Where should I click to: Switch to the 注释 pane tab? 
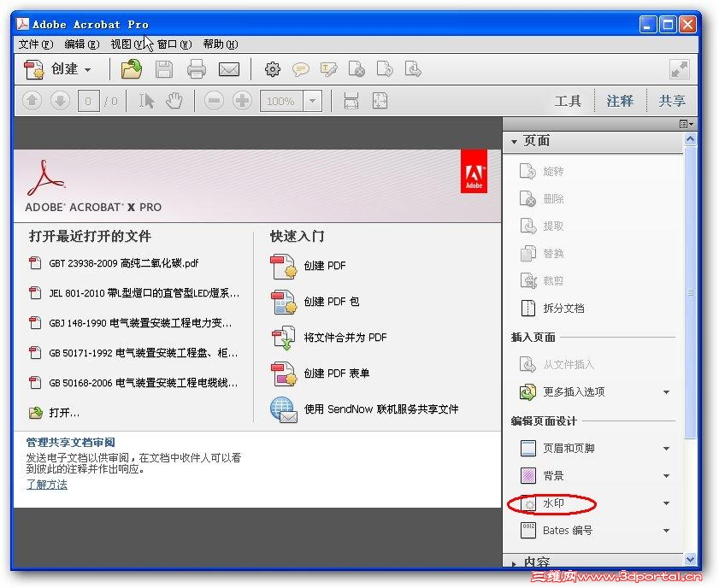[x=620, y=101]
